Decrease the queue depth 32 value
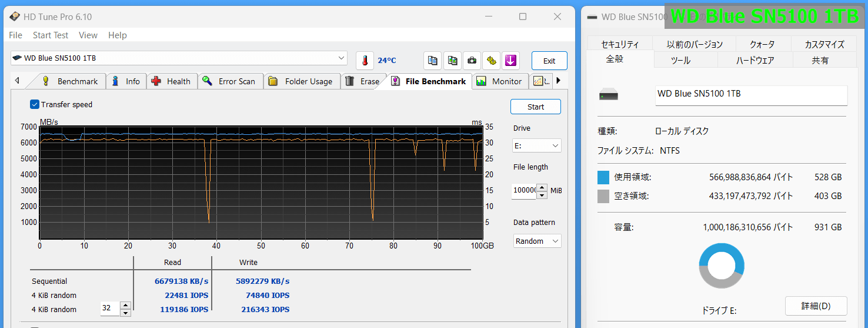Screen dimensions: 868x328 tap(125, 313)
